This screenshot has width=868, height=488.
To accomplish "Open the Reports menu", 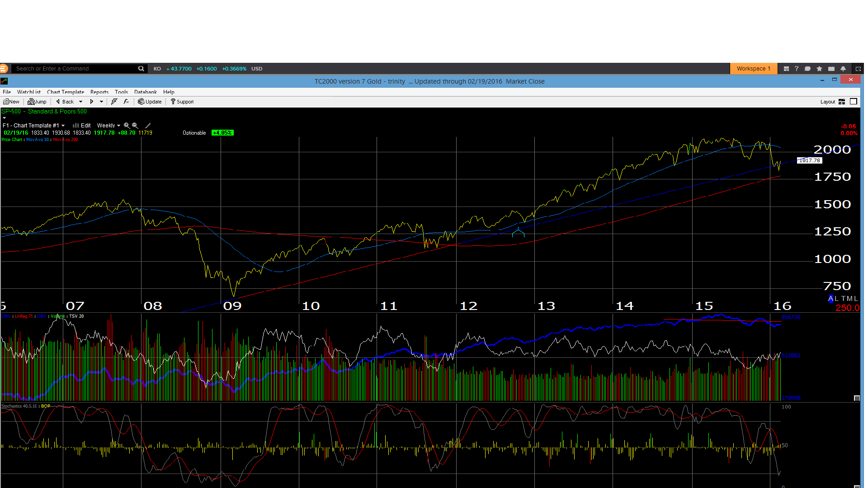I will (x=99, y=92).
